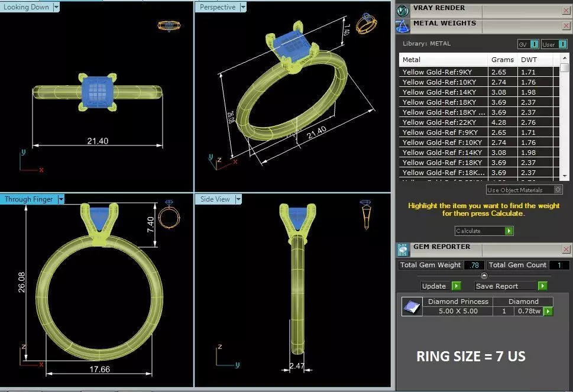Click the blue princess diamond in Looking Down view
Screen dimensions: 573x392
tap(97, 91)
